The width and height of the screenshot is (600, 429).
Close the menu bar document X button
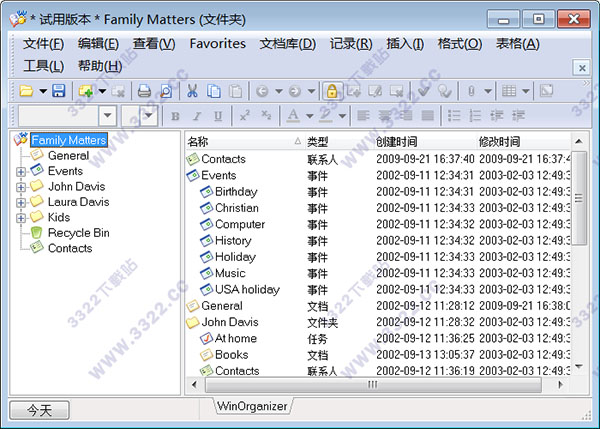coord(582,68)
